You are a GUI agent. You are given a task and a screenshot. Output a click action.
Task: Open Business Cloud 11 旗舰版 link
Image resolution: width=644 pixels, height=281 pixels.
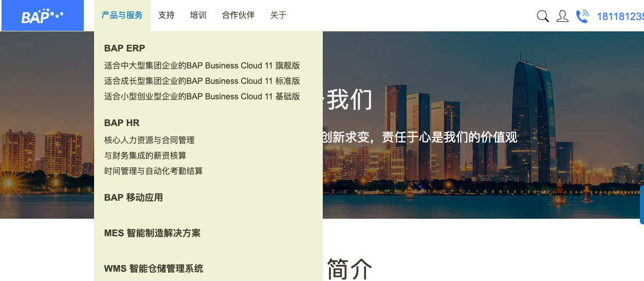[x=202, y=66]
